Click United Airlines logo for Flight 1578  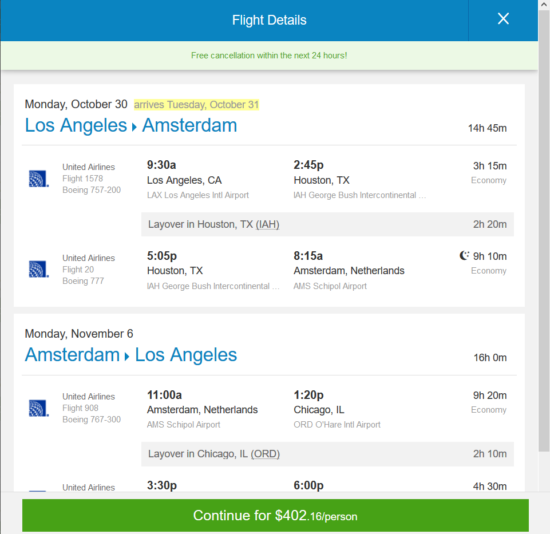click(x=38, y=179)
